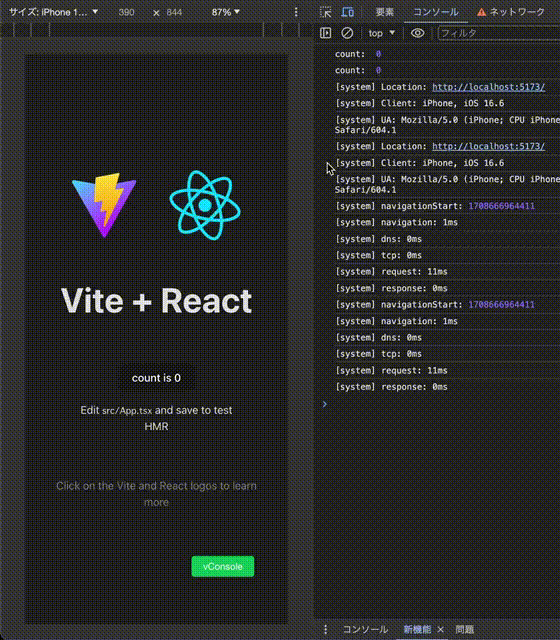
Task: Click the inspect element picker icon
Action: [326, 12]
